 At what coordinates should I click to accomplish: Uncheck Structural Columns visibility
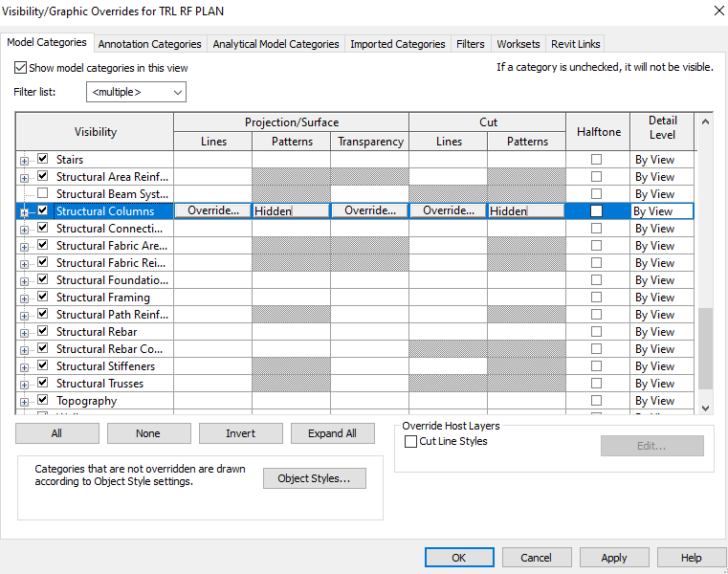(43, 210)
